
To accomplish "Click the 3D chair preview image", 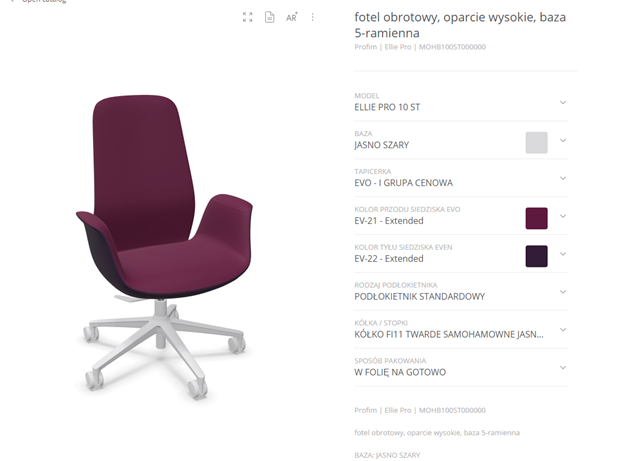I will pyautogui.click(x=164, y=246).
